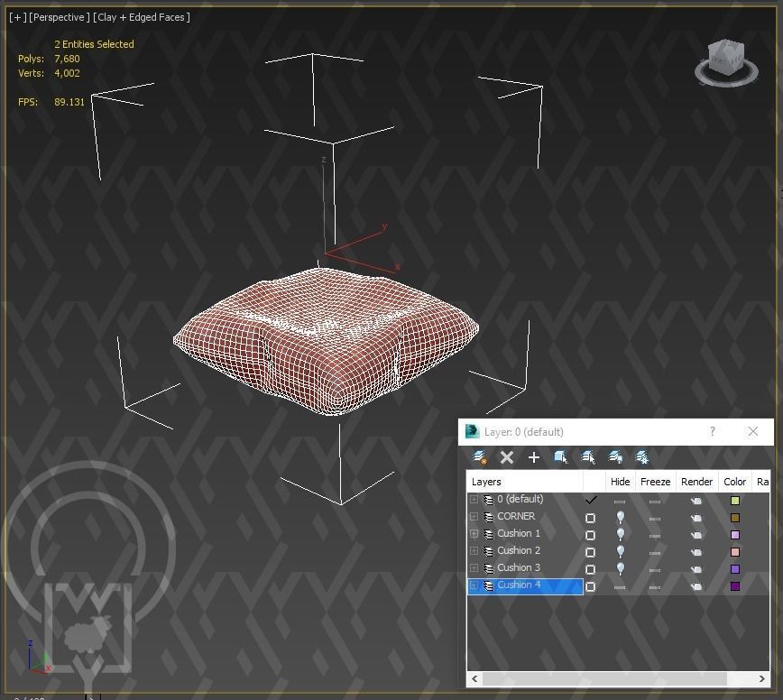The height and width of the screenshot is (700, 783).
Task: Click layer stack icon beside Cushion 3
Action: click(x=488, y=568)
